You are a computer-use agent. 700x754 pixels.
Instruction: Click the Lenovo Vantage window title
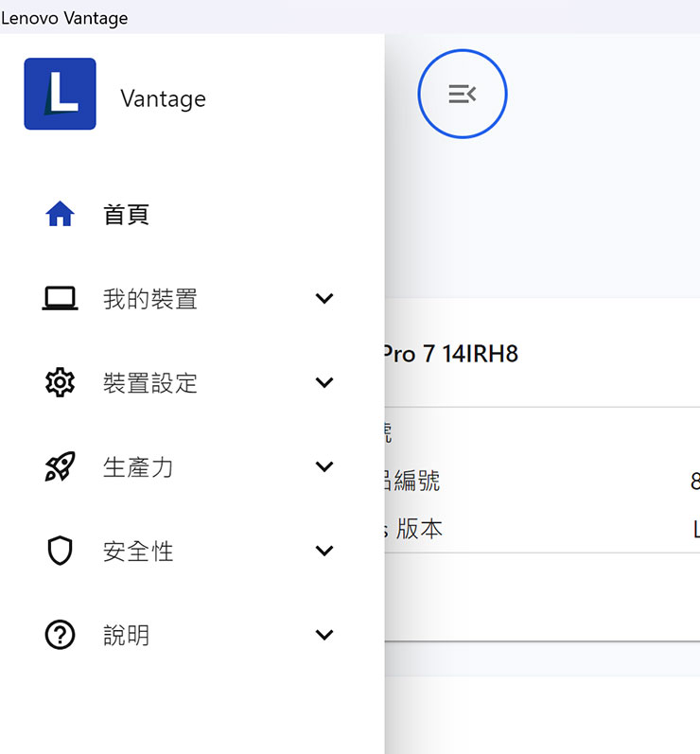pos(64,18)
